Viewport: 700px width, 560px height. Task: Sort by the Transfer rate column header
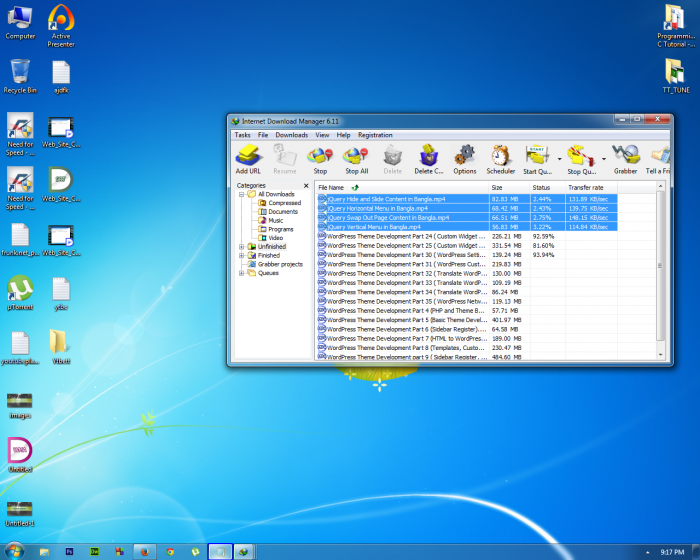pyautogui.click(x=586, y=187)
